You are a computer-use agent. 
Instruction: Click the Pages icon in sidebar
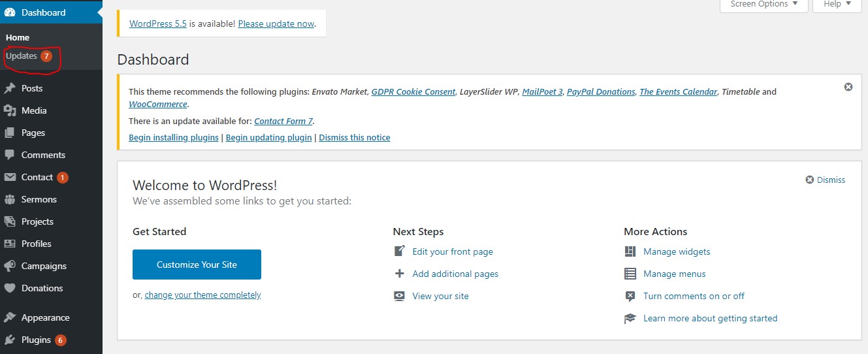pyautogui.click(x=10, y=133)
